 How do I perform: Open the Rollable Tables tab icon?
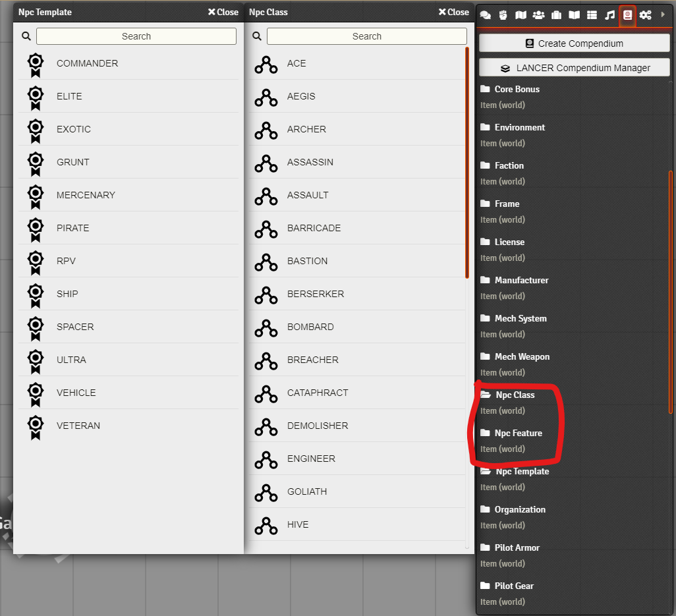click(592, 15)
